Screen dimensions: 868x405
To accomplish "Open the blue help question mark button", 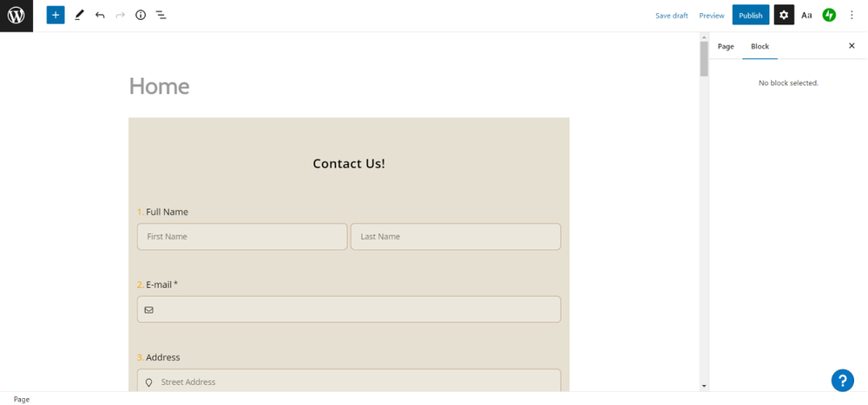I will [842, 380].
